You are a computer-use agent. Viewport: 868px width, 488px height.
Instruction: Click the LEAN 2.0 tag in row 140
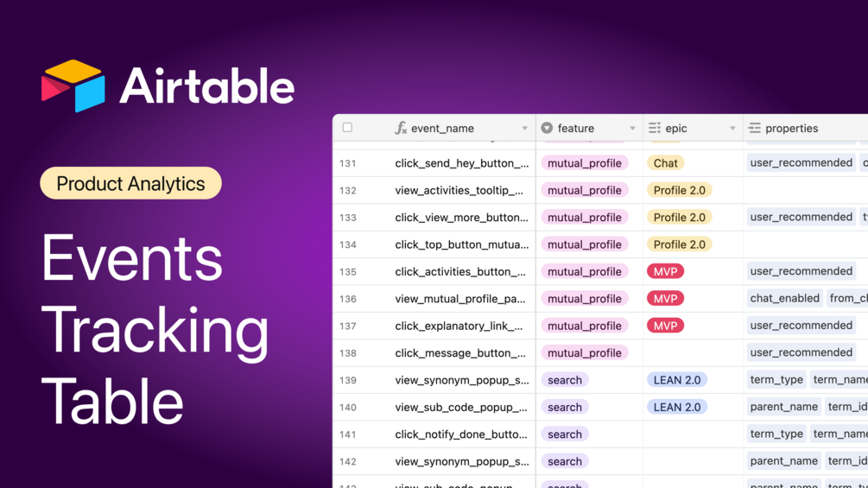click(x=677, y=407)
